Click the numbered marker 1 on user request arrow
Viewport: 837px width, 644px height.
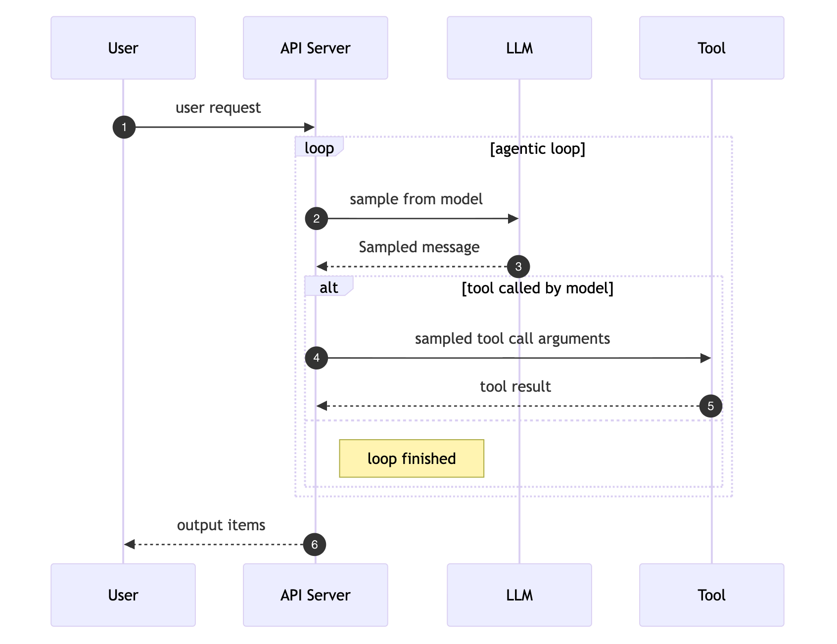[124, 127]
